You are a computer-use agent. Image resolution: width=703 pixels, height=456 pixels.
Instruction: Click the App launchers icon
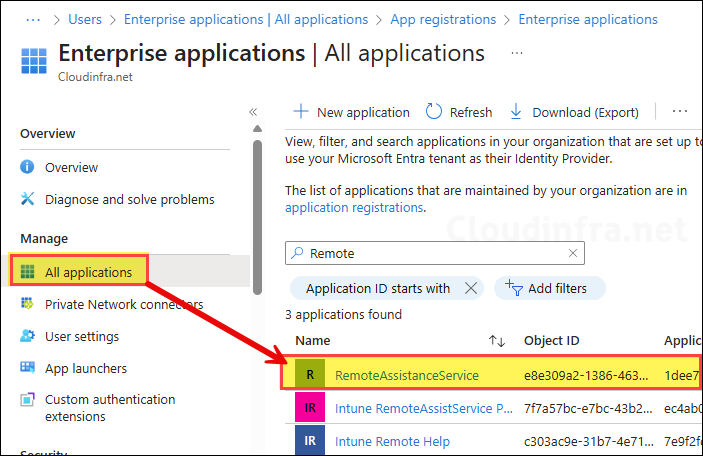pos(28,368)
